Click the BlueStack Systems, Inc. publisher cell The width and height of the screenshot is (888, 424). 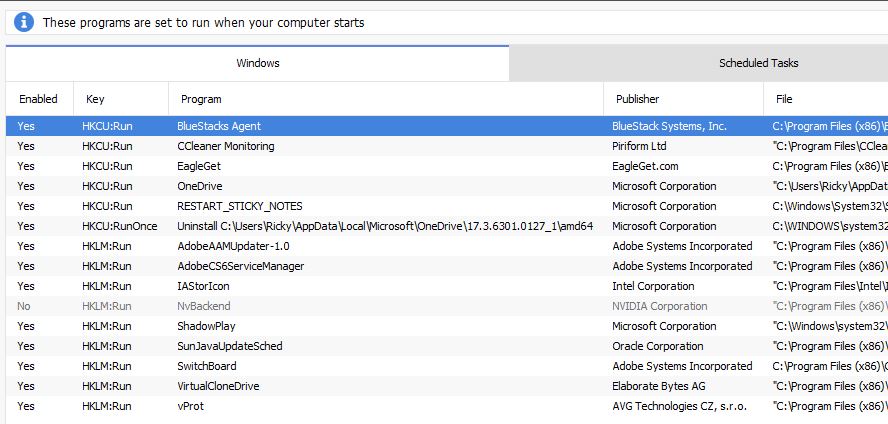(669, 126)
